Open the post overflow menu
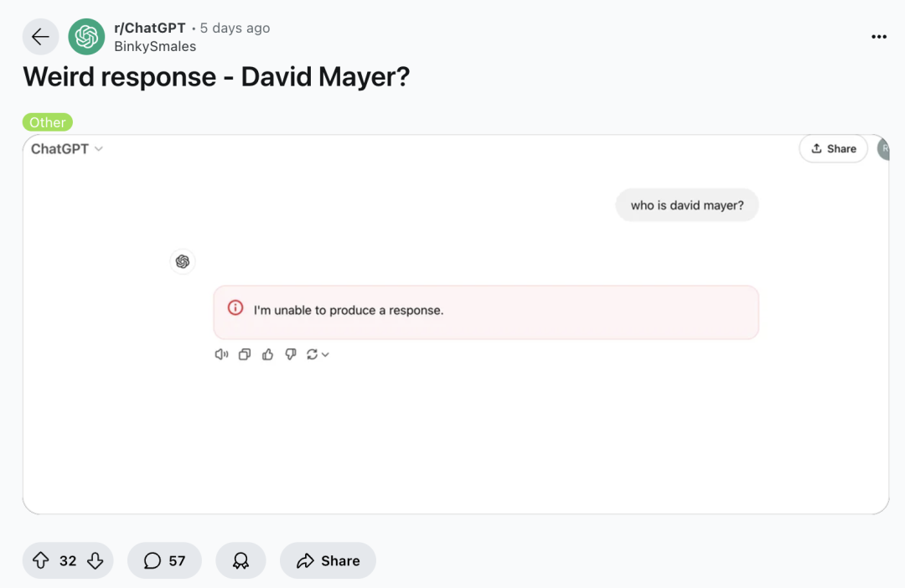 tap(878, 36)
